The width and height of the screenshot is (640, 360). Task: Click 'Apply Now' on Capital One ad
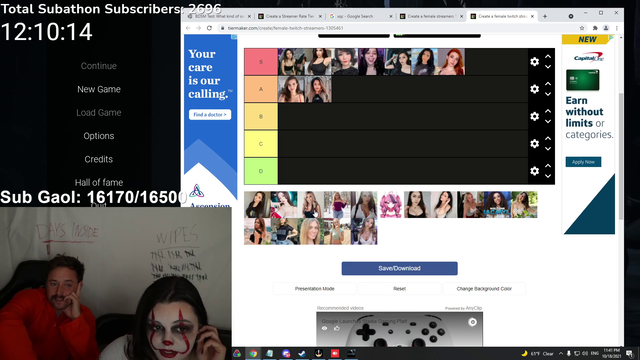click(x=583, y=162)
